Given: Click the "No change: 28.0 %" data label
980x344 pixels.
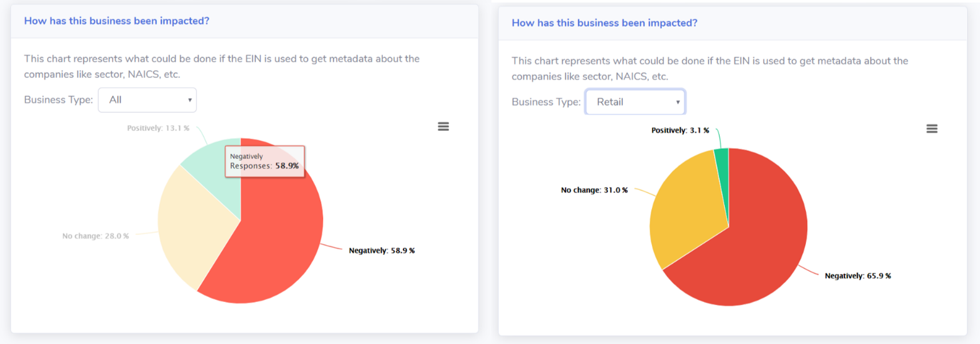Looking at the screenshot, I should pyautogui.click(x=96, y=236).
